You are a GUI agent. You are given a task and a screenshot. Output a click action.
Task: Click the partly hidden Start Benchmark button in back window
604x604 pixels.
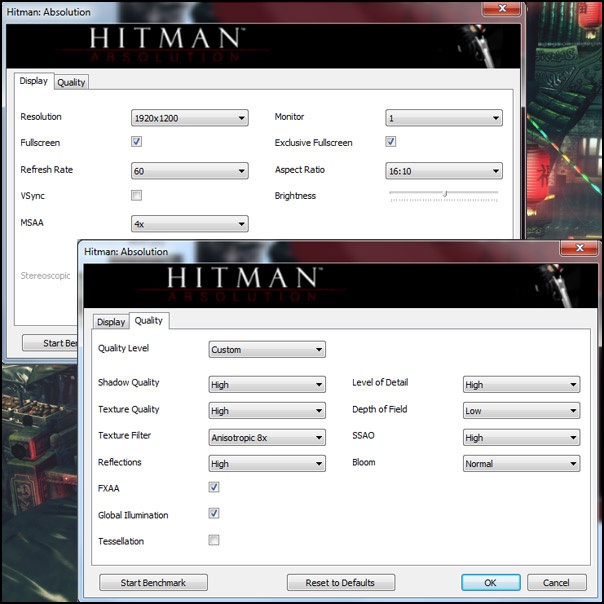[50, 343]
